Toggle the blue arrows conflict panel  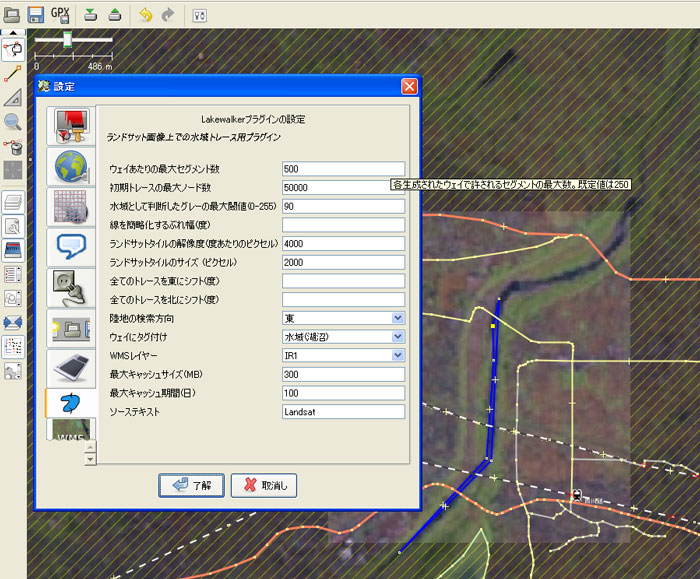13,322
